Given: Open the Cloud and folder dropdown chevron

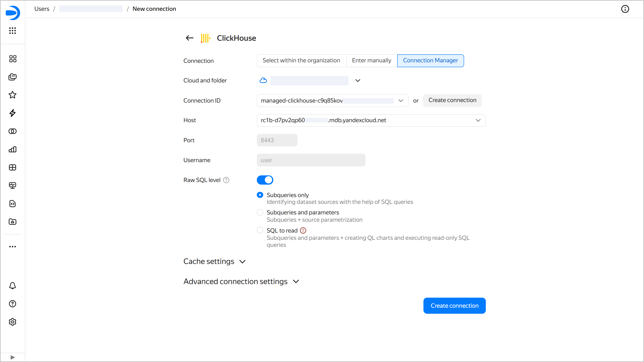Looking at the screenshot, I should (358, 80).
